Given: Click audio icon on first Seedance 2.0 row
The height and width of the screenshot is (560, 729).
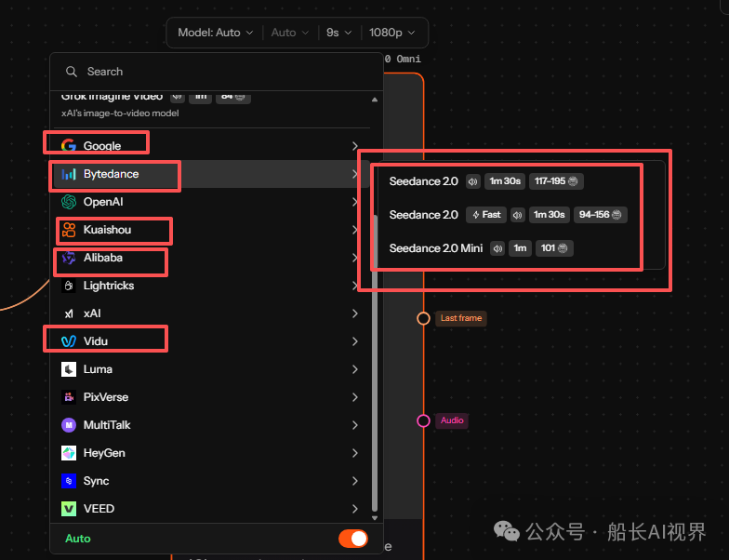Looking at the screenshot, I should pyautogui.click(x=472, y=181).
